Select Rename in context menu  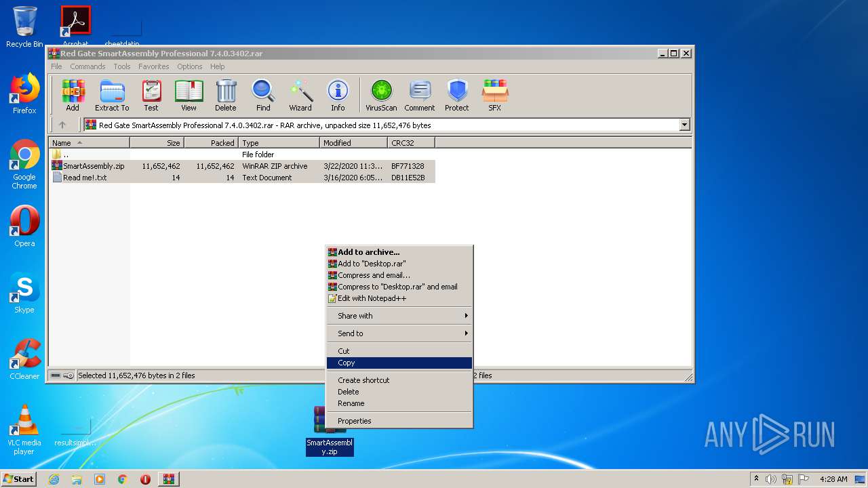coord(399,403)
